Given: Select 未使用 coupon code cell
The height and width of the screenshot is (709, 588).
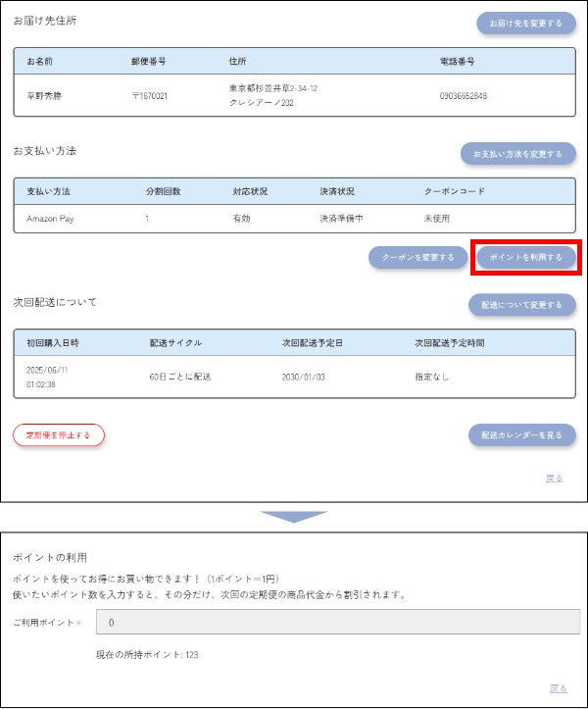Looking at the screenshot, I should [x=437, y=219].
